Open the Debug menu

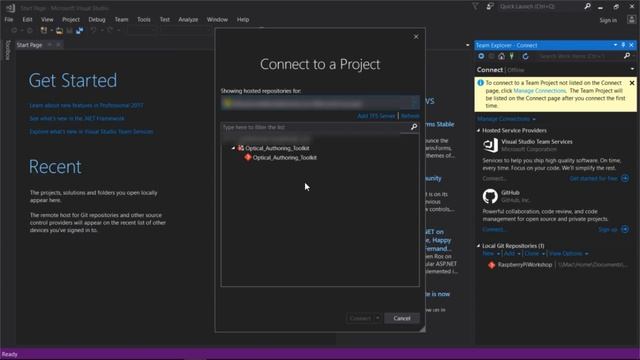pyautogui.click(x=97, y=20)
